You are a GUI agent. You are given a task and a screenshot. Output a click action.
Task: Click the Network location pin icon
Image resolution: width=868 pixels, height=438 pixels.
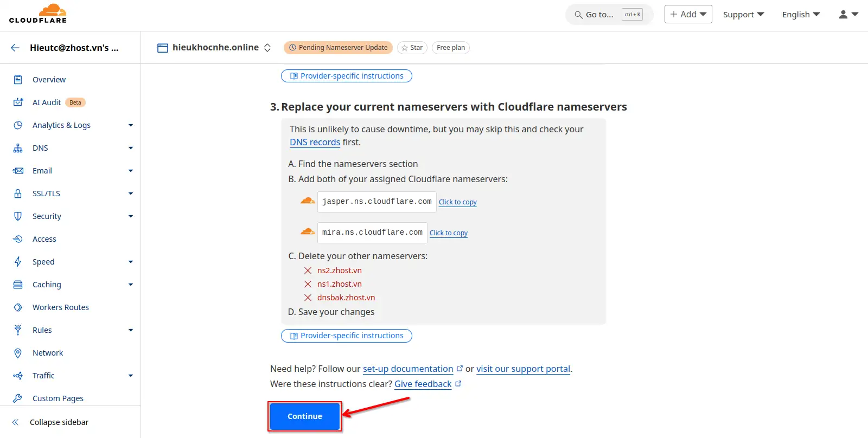click(x=18, y=353)
